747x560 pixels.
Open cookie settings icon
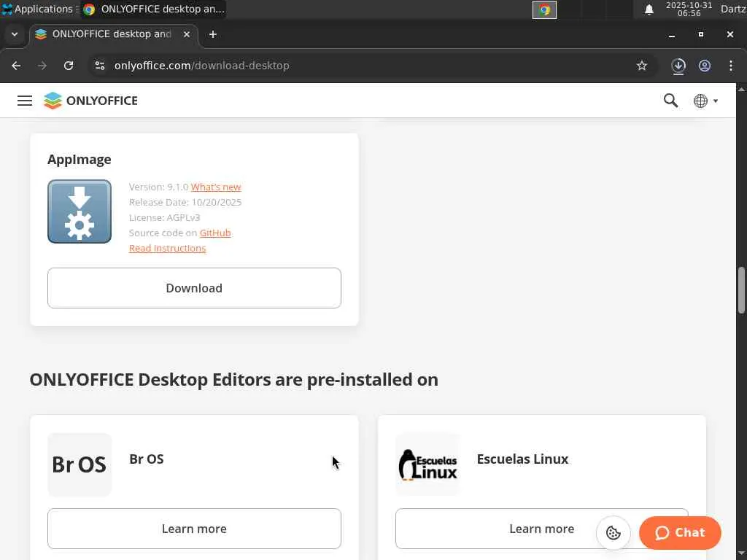(x=613, y=532)
